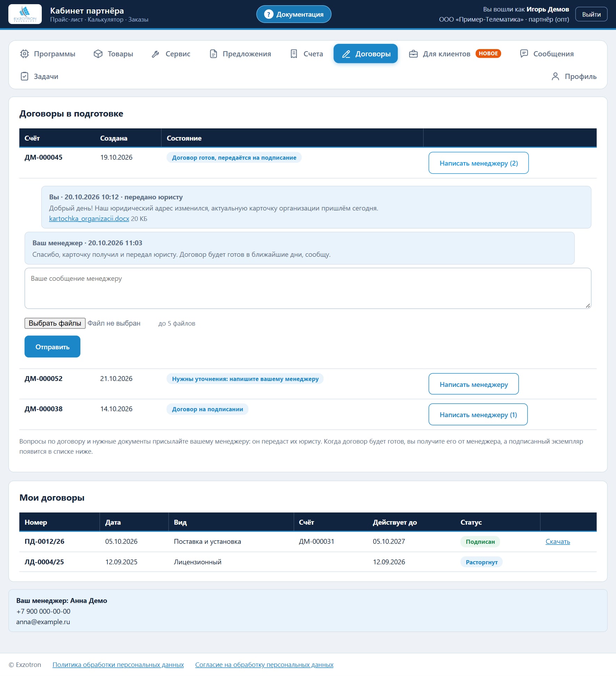Write to manager for ДМ-000038
The image size is (616, 676).
478,414
